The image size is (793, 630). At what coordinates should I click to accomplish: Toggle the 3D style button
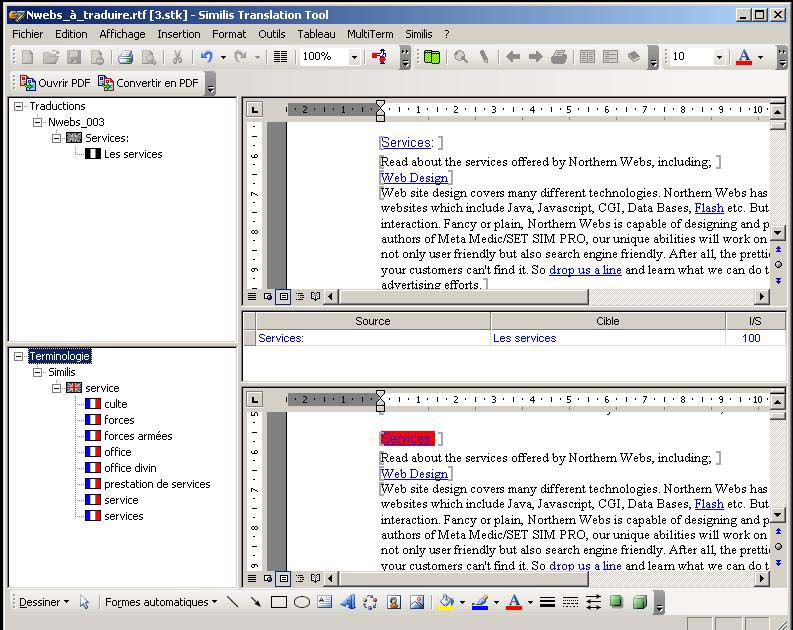point(639,602)
